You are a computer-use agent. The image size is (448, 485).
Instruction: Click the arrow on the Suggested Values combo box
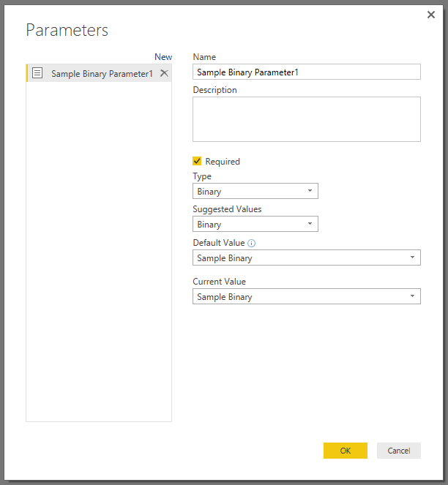(x=310, y=225)
